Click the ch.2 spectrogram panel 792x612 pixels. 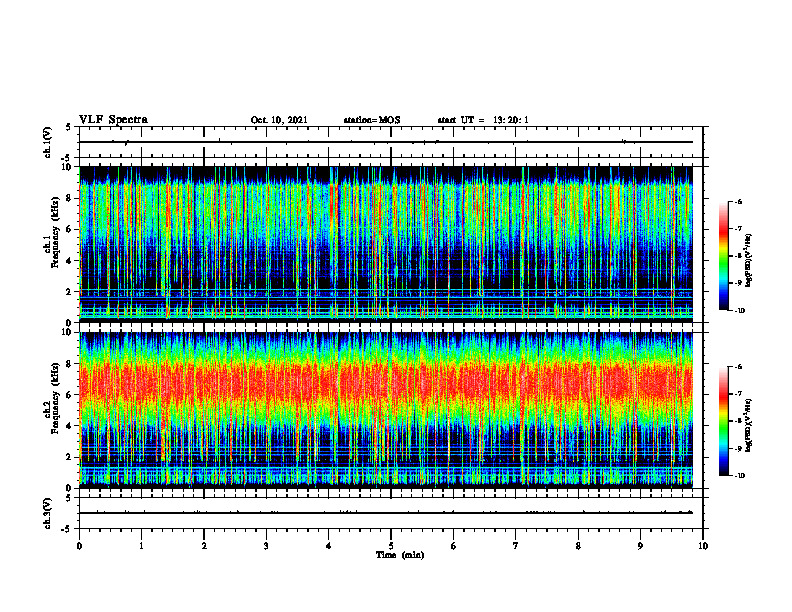coord(386,410)
